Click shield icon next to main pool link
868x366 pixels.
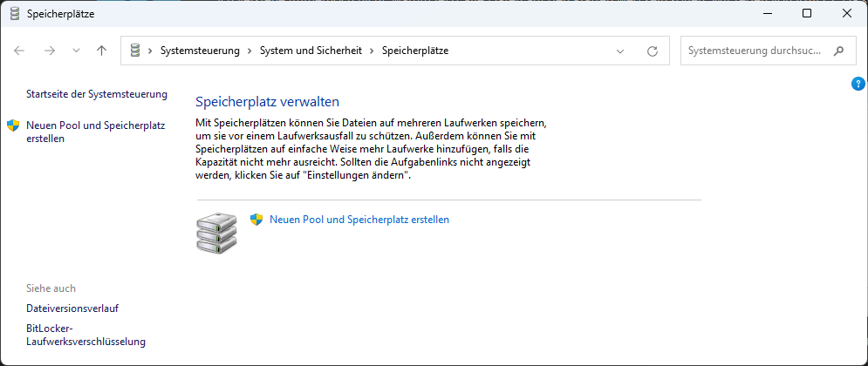tap(256, 220)
